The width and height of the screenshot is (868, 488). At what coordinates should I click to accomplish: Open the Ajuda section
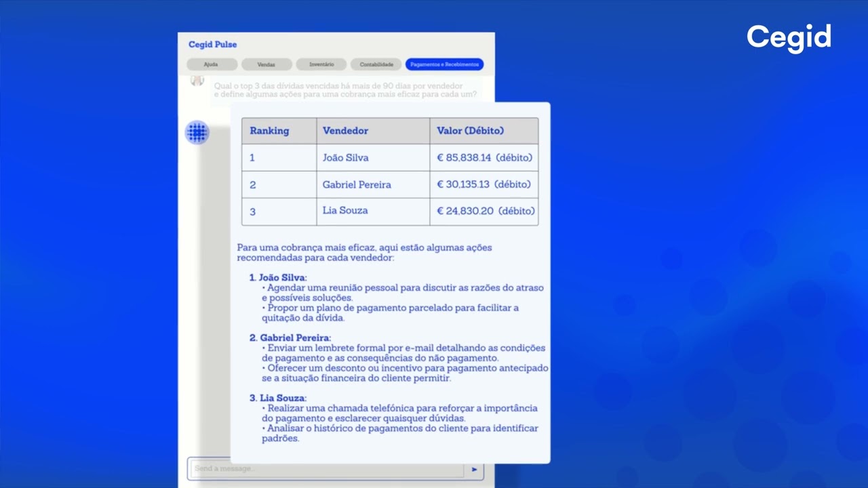tap(211, 64)
